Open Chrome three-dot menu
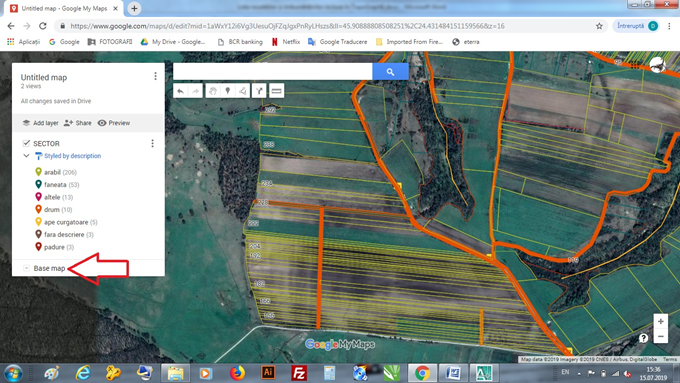This screenshot has width=680, height=383. (x=669, y=26)
